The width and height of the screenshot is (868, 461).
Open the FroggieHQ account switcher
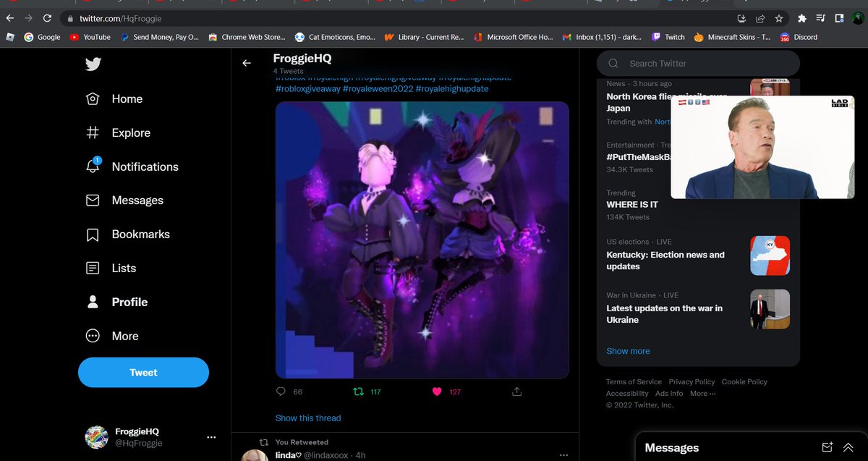click(x=150, y=437)
